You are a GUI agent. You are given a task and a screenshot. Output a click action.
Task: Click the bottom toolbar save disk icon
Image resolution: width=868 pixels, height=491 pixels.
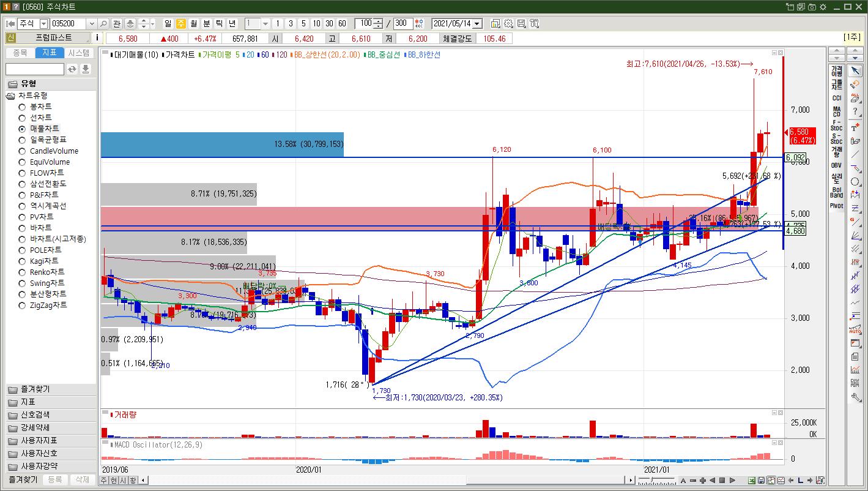click(762, 480)
